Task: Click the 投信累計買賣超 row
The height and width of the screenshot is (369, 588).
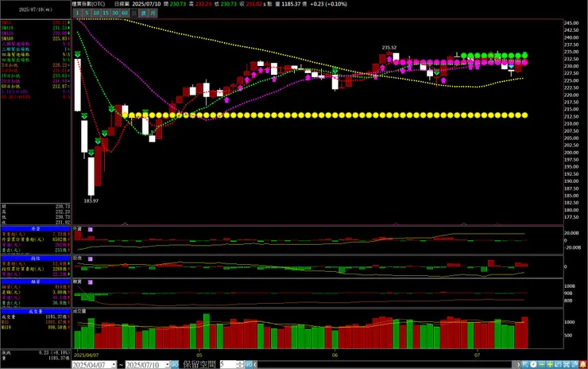Action: pyautogui.click(x=36, y=269)
